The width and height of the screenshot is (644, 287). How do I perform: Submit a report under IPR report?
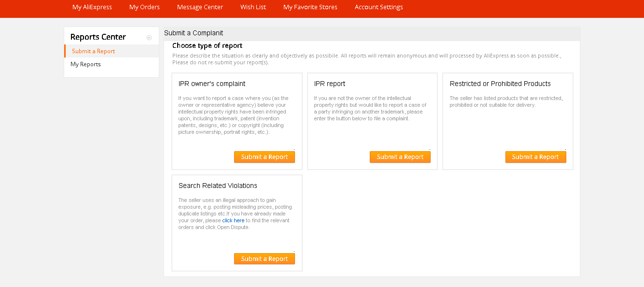point(400,157)
